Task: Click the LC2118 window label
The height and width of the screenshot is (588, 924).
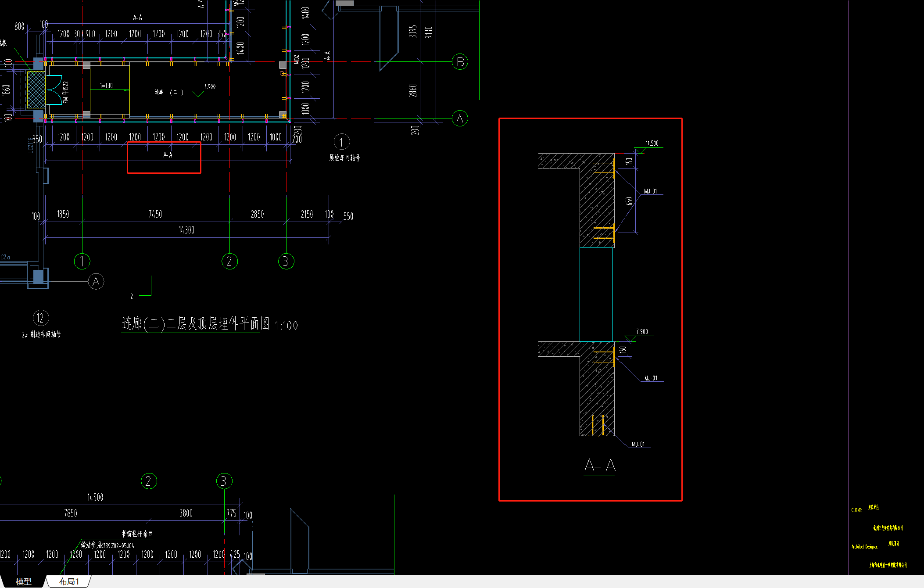Action: pos(31,145)
